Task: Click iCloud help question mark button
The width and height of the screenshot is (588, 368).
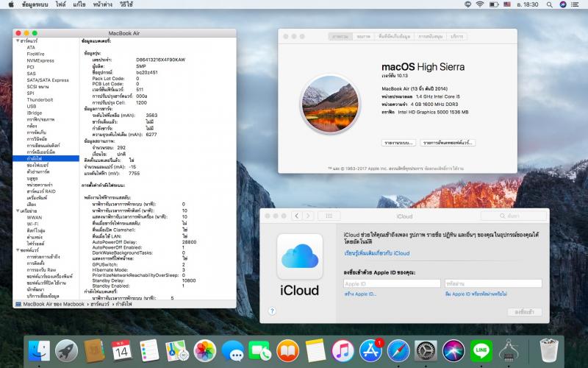Action: (x=272, y=311)
